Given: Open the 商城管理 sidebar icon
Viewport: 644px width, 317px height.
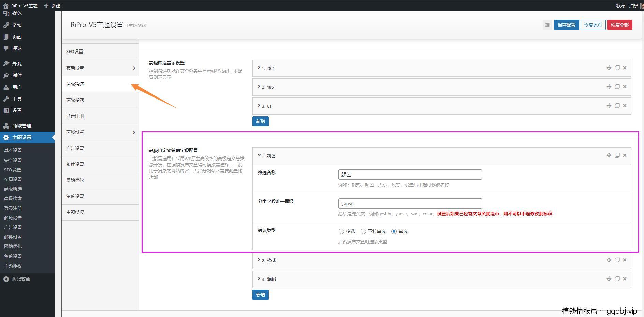Looking at the screenshot, I should click(x=7, y=125).
